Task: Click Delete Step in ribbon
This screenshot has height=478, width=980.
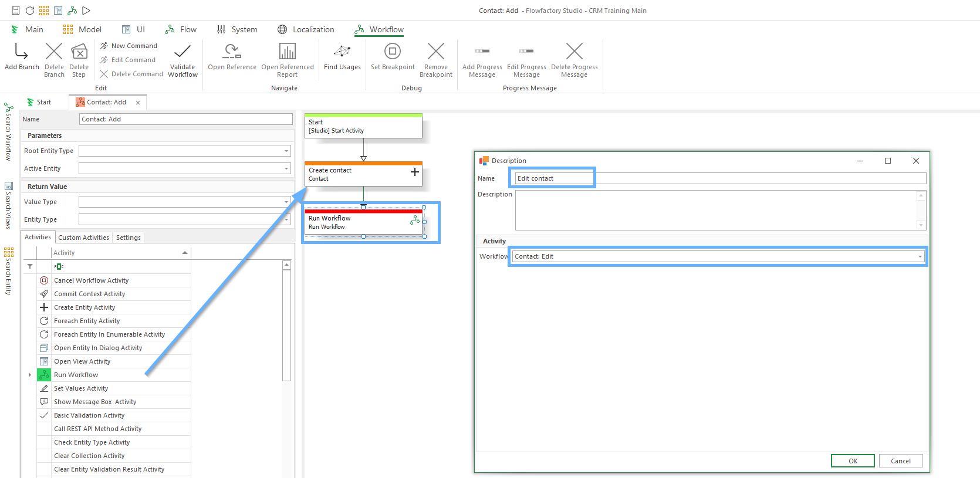Action: pos(79,60)
